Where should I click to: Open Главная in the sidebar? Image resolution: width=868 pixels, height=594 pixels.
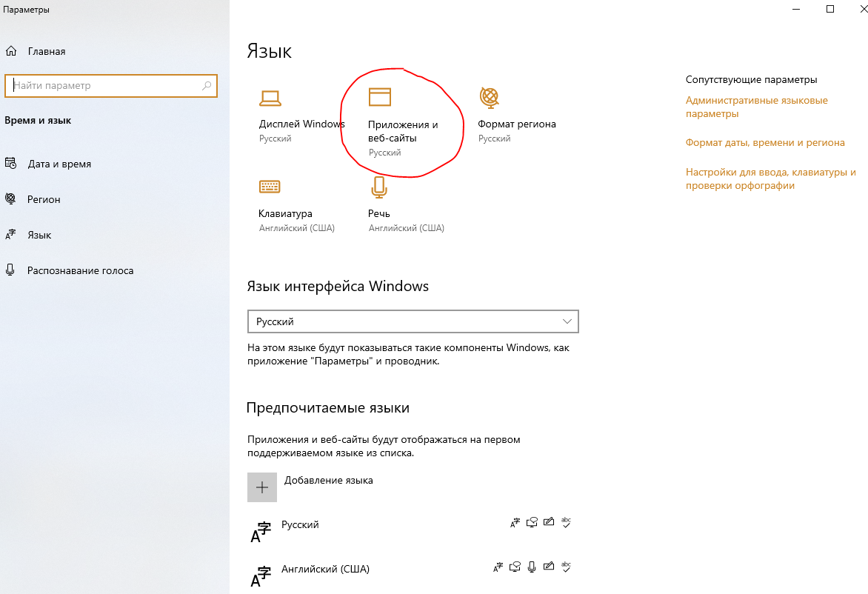coord(47,52)
